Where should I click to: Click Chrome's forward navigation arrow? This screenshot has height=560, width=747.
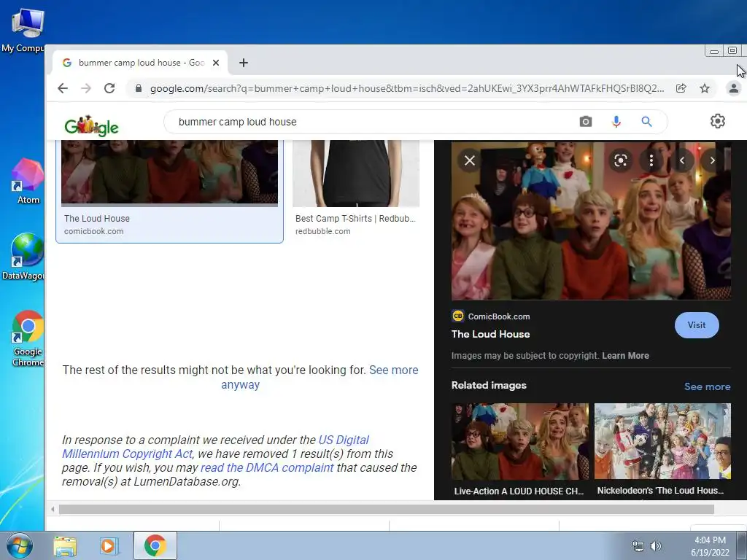pyautogui.click(x=86, y=88)
